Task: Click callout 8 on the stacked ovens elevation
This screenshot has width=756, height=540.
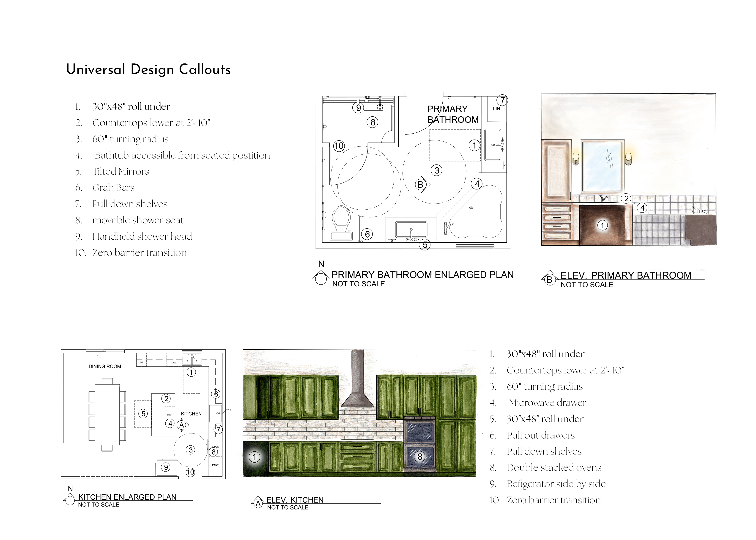Action: 420,457
